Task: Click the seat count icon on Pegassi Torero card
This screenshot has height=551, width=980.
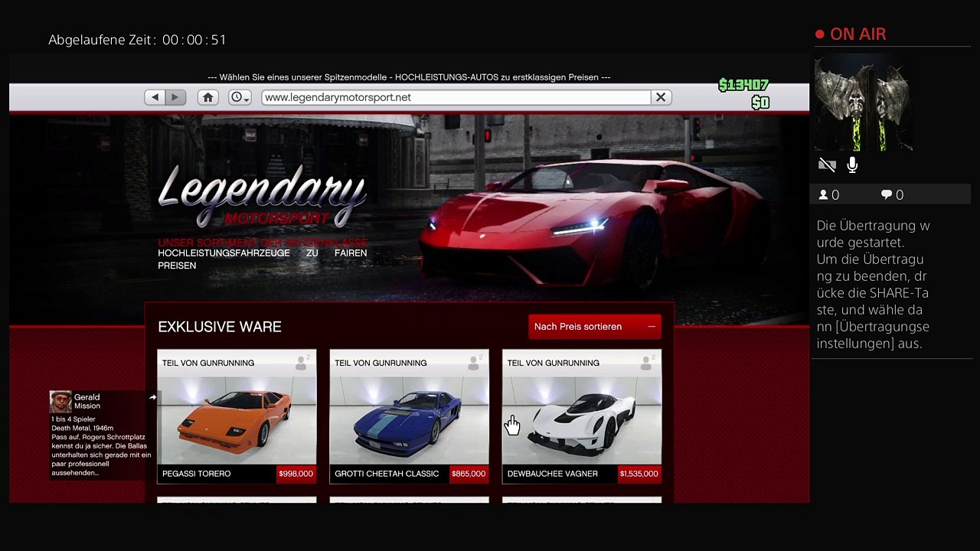Action: [x=302, y=363]
